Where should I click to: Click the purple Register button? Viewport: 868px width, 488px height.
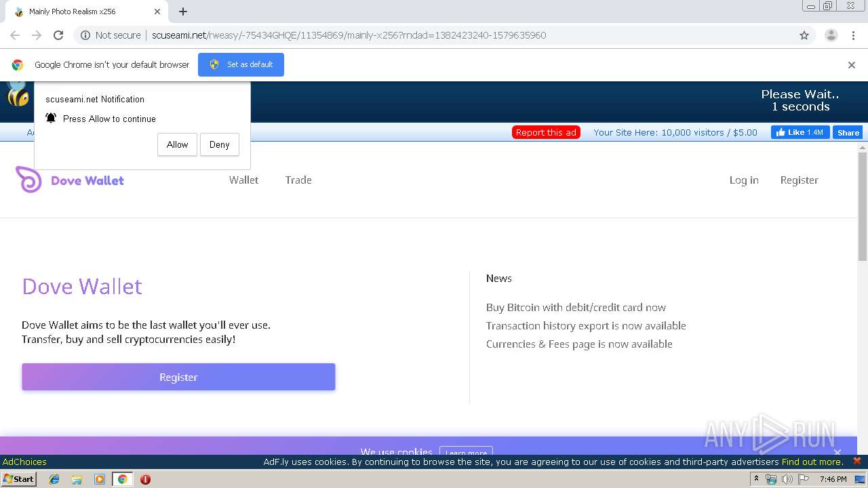178,377
